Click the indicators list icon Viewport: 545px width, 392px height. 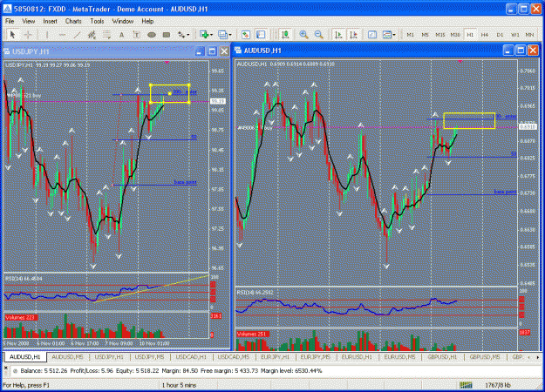[371, 34]
